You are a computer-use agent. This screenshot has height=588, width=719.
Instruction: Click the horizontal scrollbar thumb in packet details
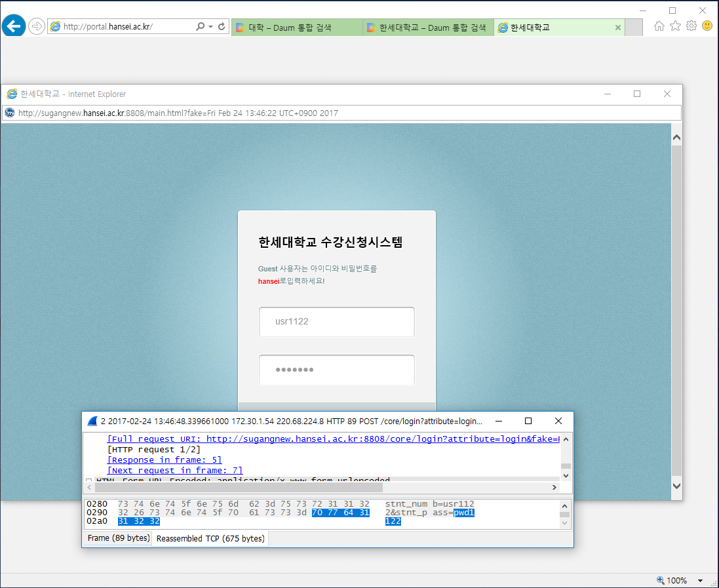[x=239, y=488]
